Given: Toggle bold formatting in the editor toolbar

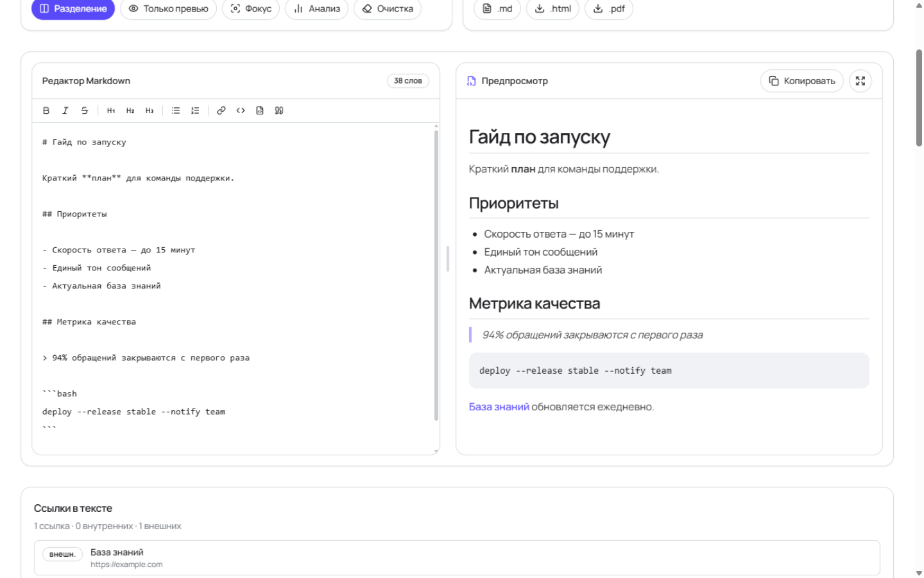Looking at the screenshot, I should [x=46, y=110].
